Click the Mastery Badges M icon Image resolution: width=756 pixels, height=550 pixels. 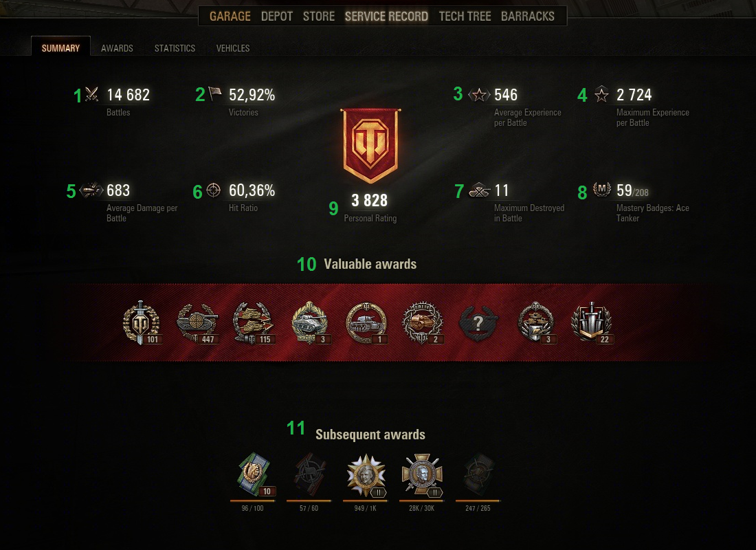(602, 189)
